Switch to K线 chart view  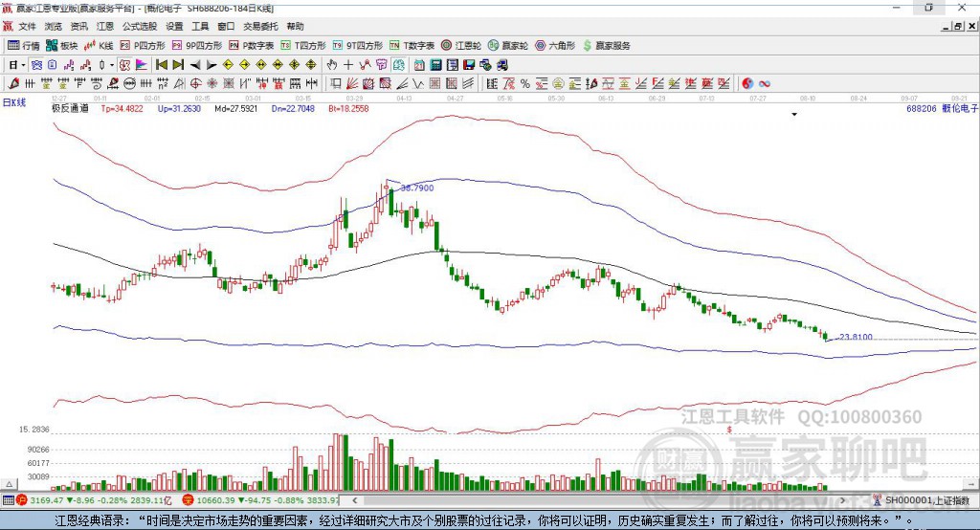pos(100,45)
